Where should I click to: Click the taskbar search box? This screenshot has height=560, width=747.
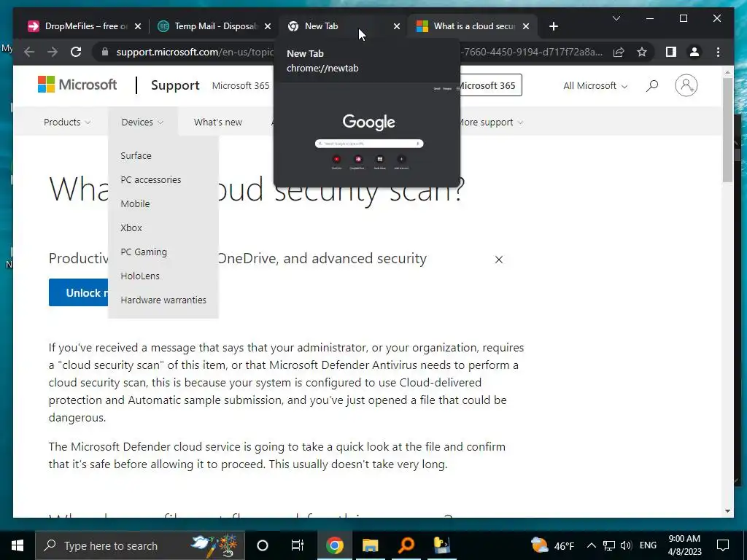pyautogui.click(x=139, y=545)
